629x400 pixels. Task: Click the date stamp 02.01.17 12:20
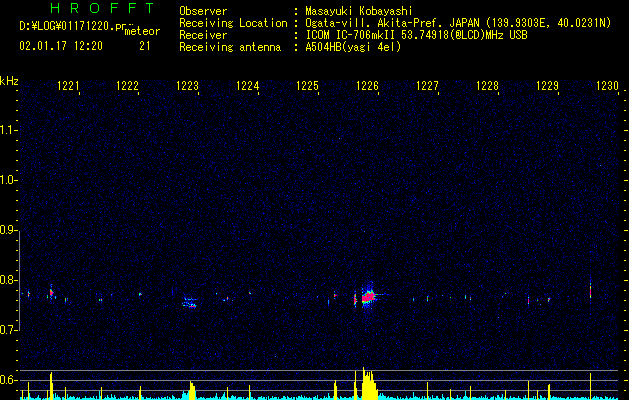point(61,46)
